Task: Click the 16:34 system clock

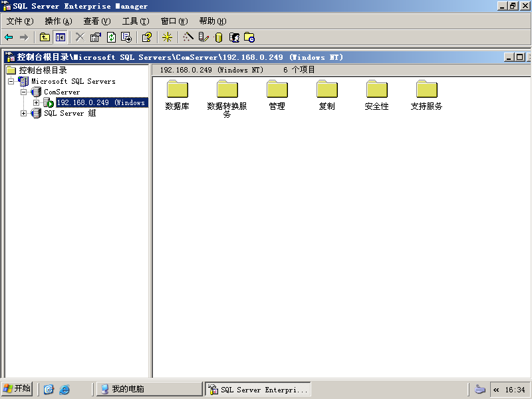Action: [515, 390]
